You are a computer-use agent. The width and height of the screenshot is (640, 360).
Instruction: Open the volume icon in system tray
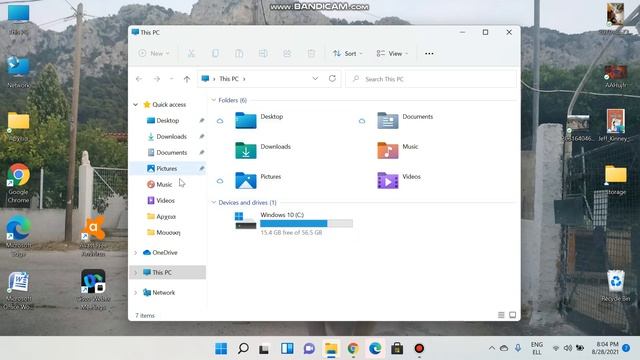coord(568,348)
